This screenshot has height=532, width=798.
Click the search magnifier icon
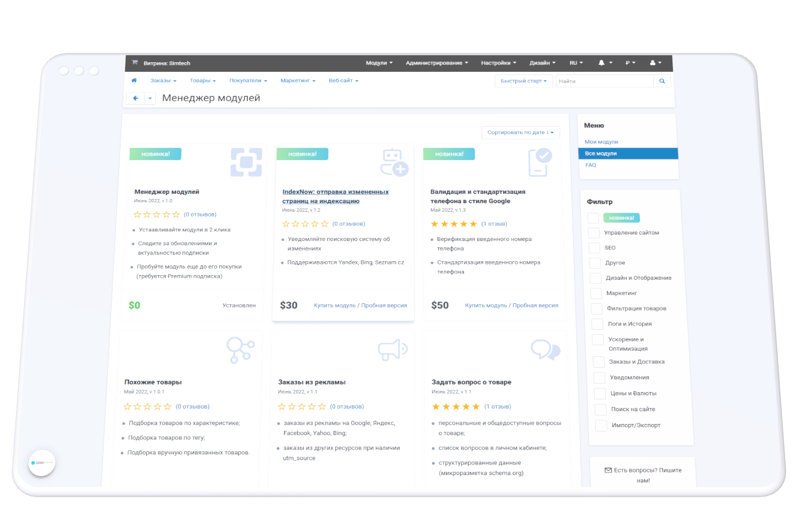(662, 81)
